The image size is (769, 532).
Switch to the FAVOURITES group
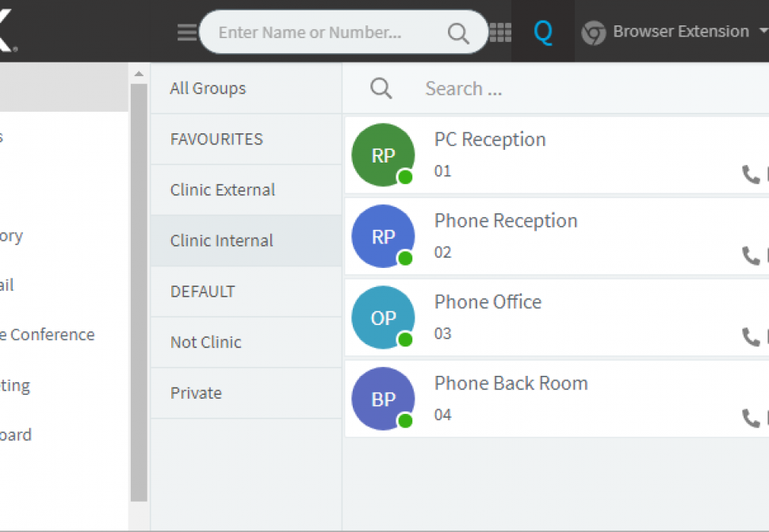coord(216,139)
